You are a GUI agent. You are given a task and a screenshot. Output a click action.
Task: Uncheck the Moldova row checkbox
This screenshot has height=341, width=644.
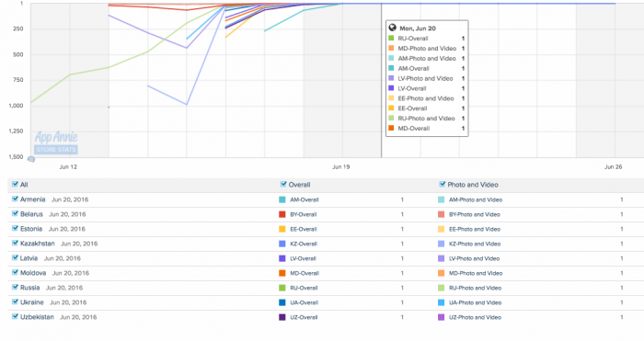click(x=16, y=272)
